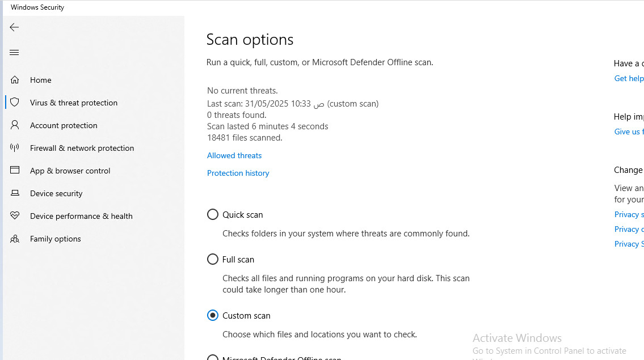
Task: Open Firewall & network protection section
Action: point(82,148)
